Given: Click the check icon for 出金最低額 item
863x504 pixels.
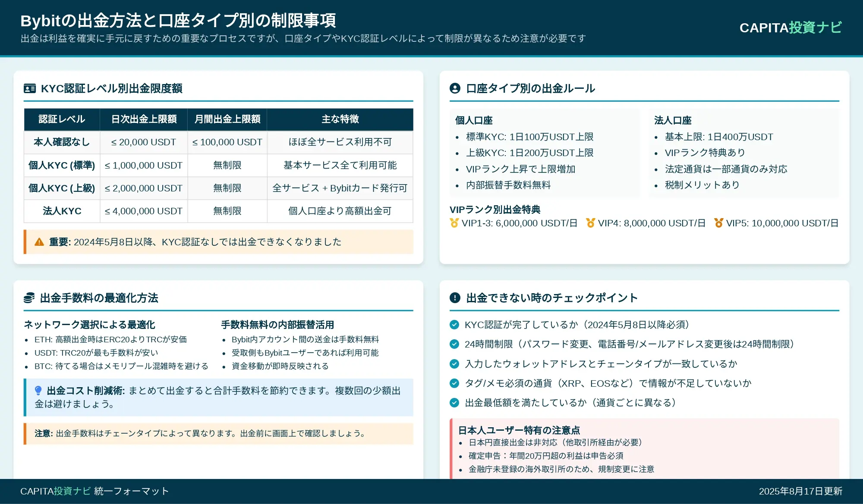Looking at the screenshot, I should click(454, 403).
